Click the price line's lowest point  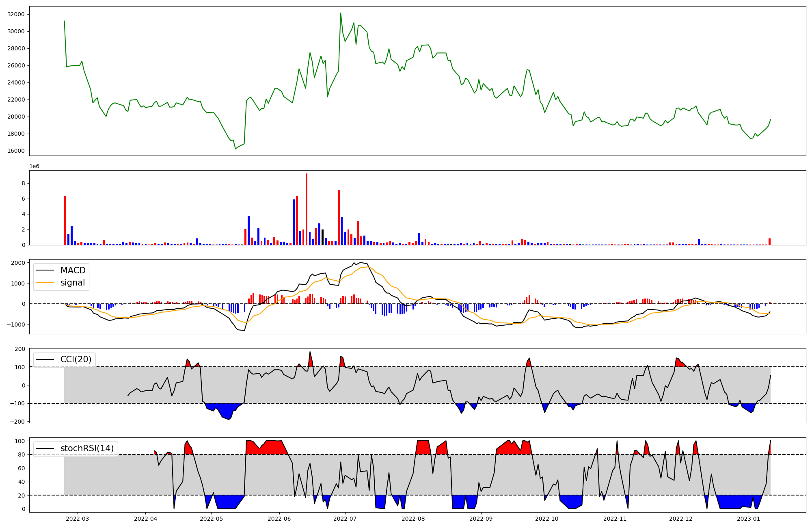pyautogui.click(x=235, y=149)
